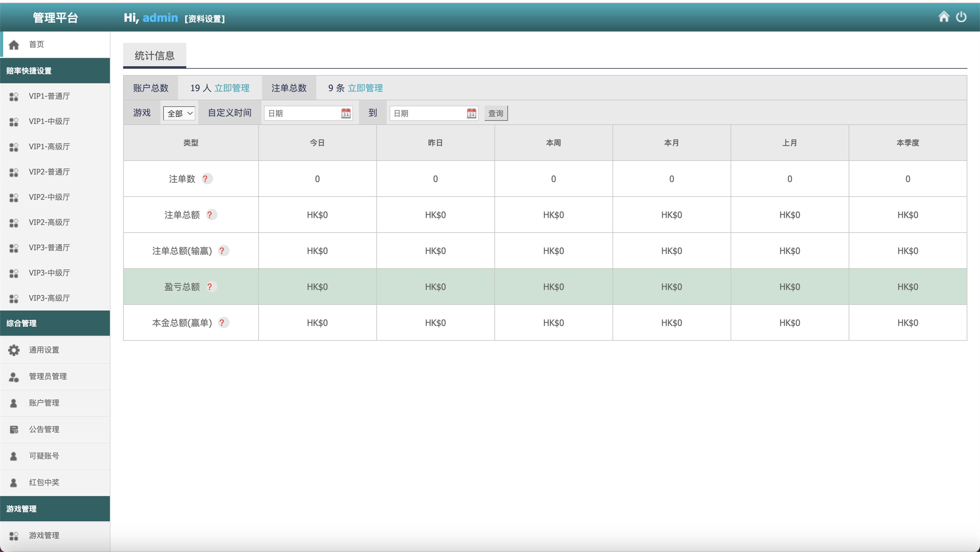
Task: Select the 统计信息 tab
Action: click(154, 56)
